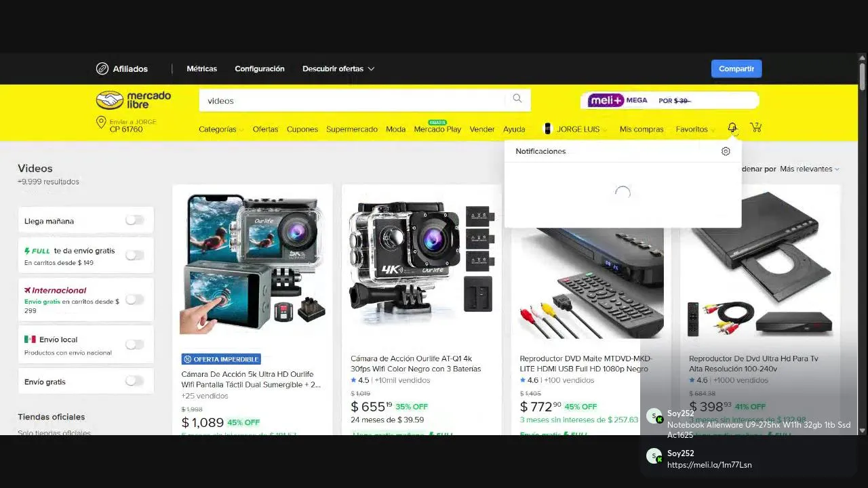Click the Ayuda link
This screenshot has height=488, width=868.
(514, 129)
